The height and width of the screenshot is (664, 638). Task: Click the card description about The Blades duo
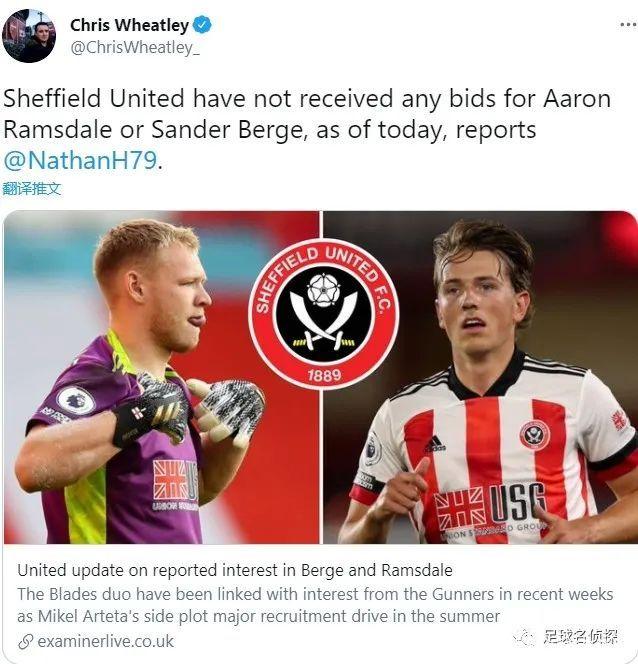pos(315,605)
